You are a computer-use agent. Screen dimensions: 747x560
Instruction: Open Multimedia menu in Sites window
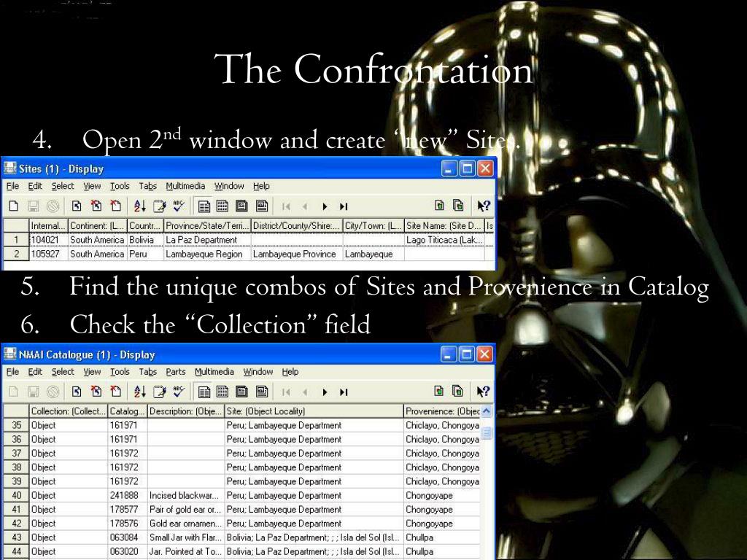click(x=185, y=186)
